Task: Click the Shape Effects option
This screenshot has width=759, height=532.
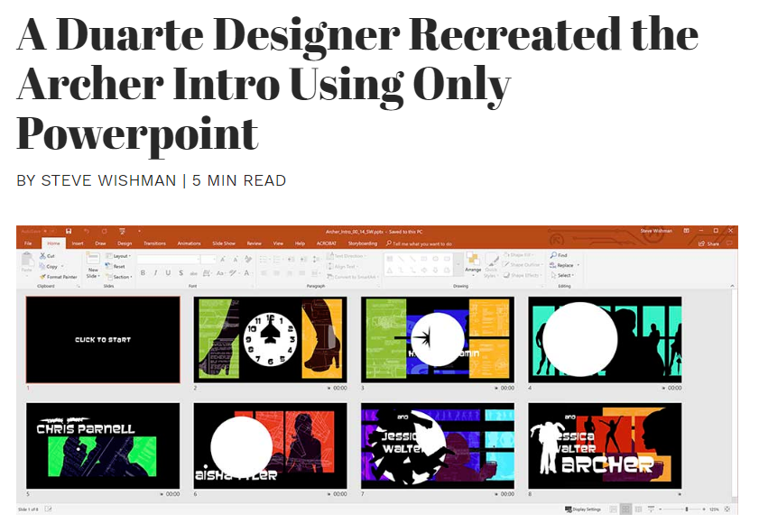Action: (522, 275)
